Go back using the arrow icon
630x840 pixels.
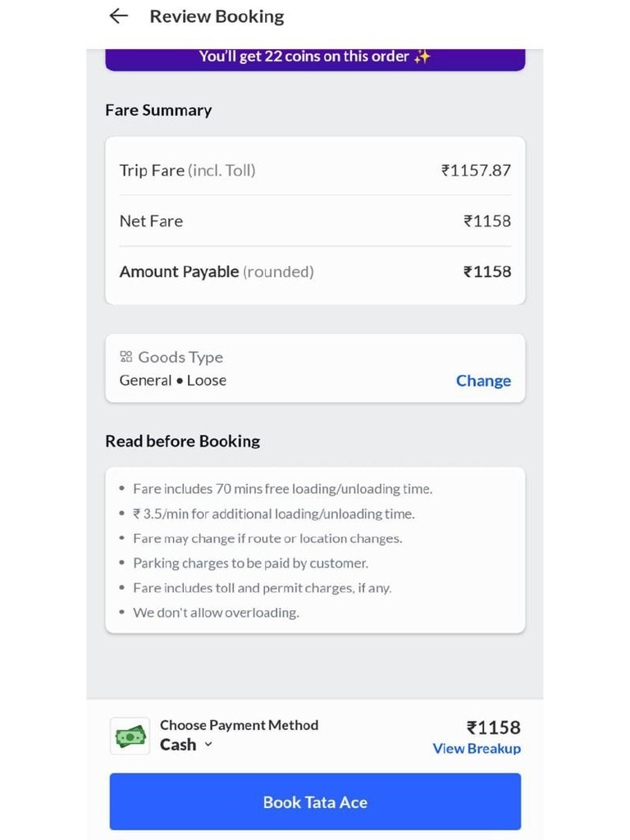[118, 16]
